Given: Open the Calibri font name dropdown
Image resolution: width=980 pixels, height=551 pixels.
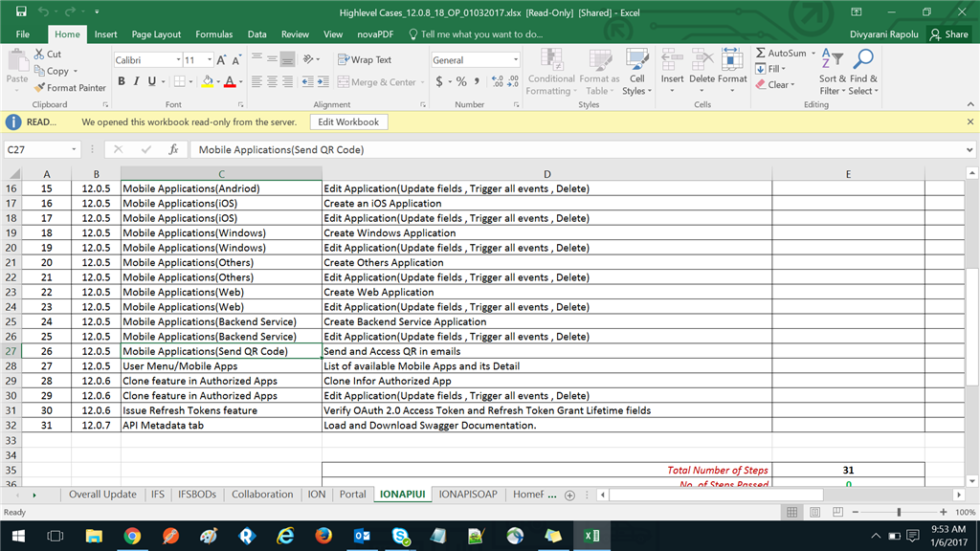Looking at the screenshot, I should 178,60.
